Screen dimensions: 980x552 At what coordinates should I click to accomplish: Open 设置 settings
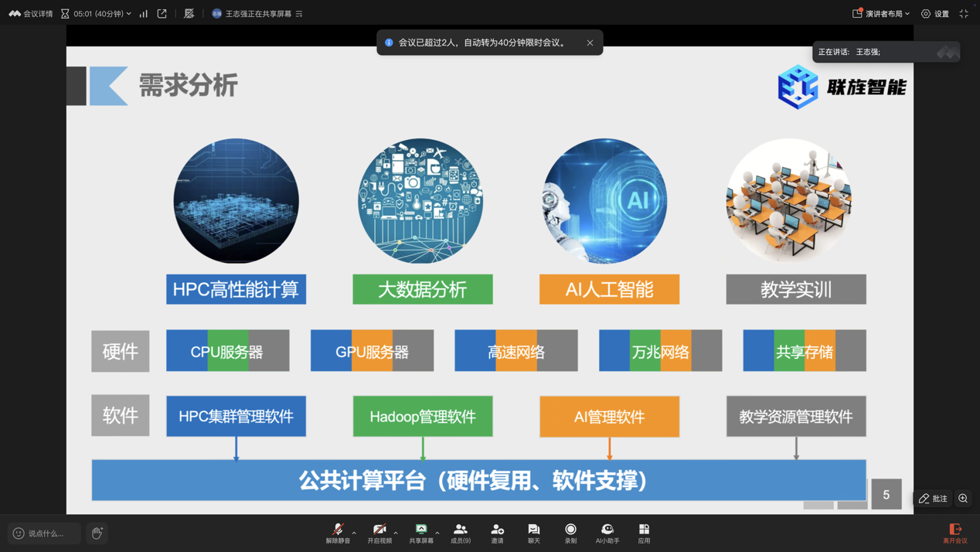pos(934,13)
